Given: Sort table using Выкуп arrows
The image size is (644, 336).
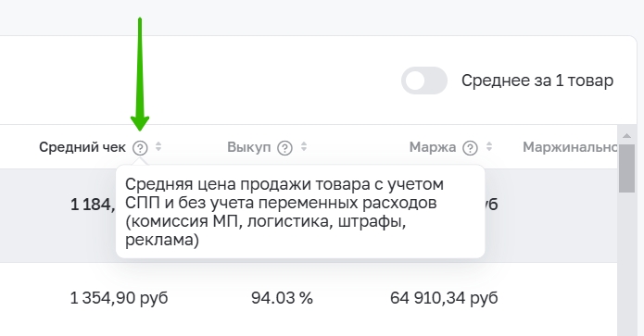Looking at the screenshot, I should (304, 146).
